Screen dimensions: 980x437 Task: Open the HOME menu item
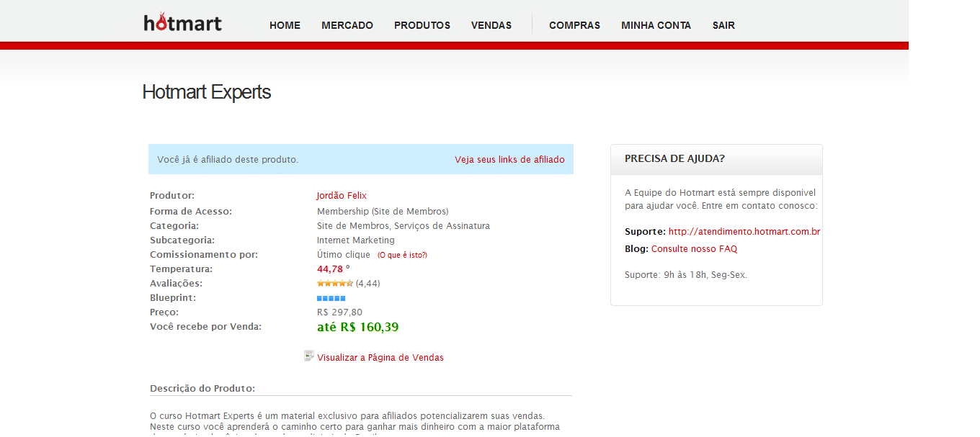(x=285, y=25)
